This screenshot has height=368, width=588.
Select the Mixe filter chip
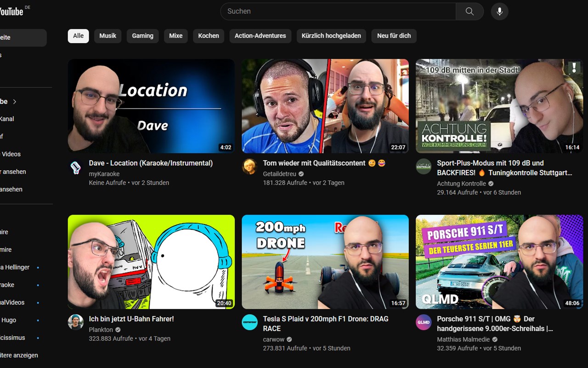coord(176,36)
